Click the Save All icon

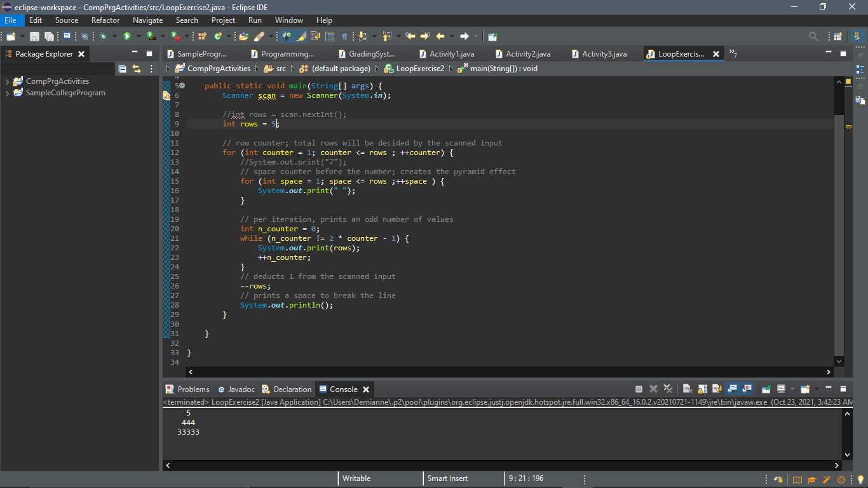pyautogui.click(x=49, y=37)
